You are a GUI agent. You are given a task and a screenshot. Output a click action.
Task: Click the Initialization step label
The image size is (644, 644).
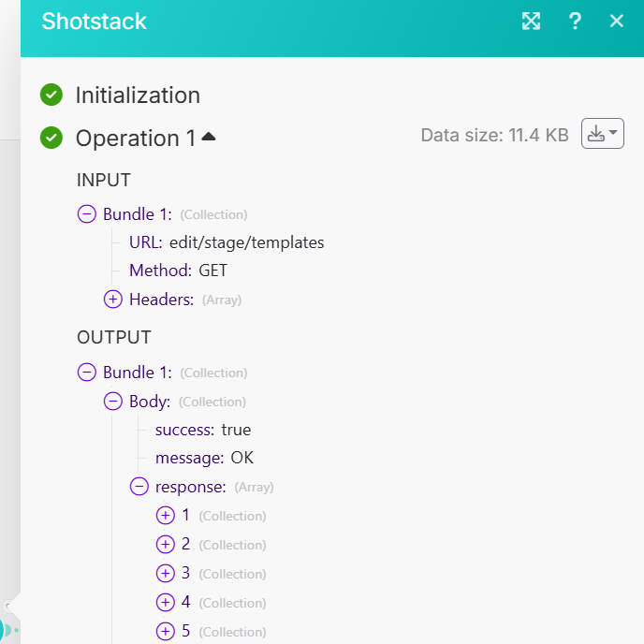coord(138,95)
